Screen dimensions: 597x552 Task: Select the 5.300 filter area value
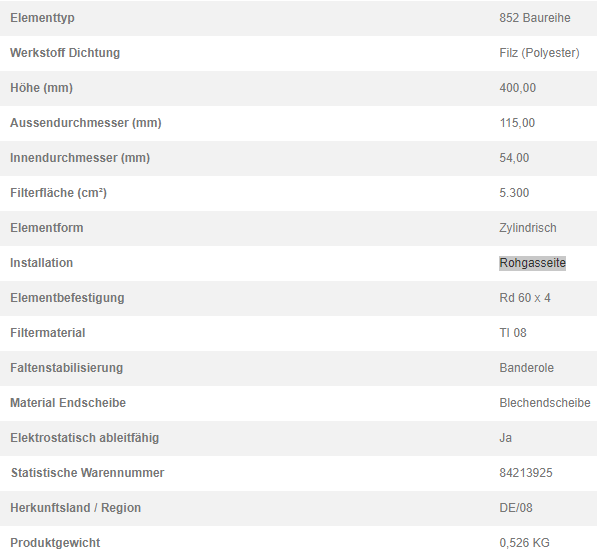tap(514, 193)
